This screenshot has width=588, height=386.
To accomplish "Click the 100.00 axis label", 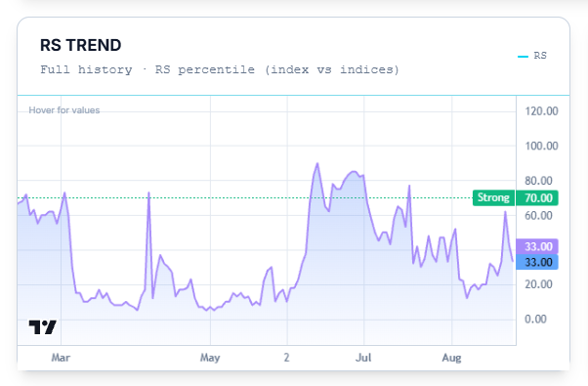I will point(541,146).
